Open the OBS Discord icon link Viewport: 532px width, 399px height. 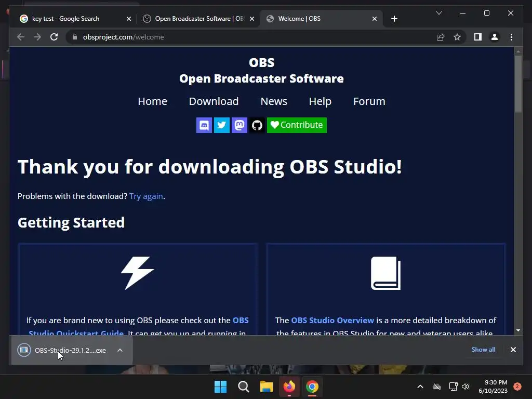(204, 125)
